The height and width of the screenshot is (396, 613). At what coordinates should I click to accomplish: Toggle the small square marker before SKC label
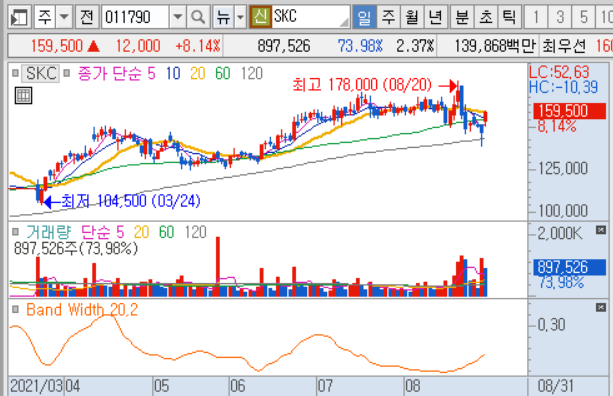[15, 73]
